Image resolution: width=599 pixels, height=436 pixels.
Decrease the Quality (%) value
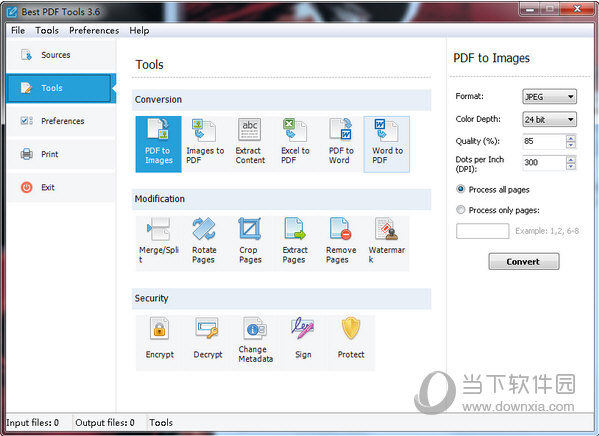[x=571, y=145]
